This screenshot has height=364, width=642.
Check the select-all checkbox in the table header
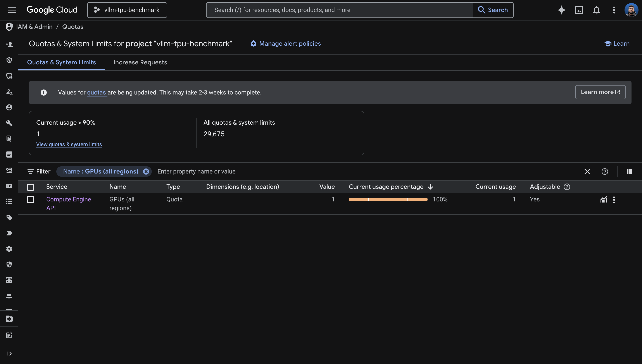click(31, 187)
